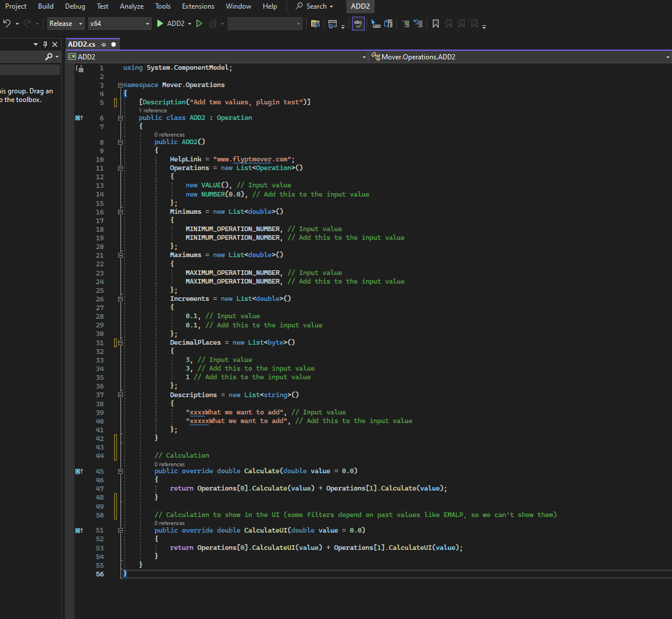Click inheritance margin icon on line 6

[x=79, y=118]
